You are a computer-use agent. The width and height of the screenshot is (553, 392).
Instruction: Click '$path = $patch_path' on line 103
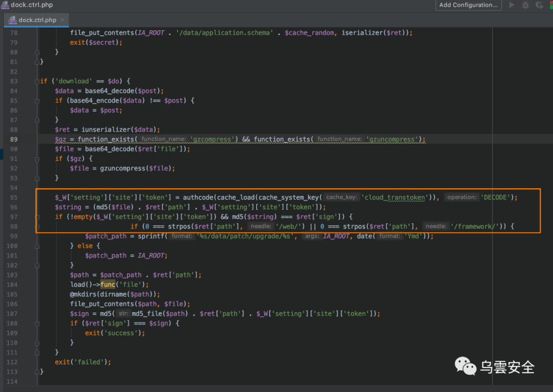105,275
